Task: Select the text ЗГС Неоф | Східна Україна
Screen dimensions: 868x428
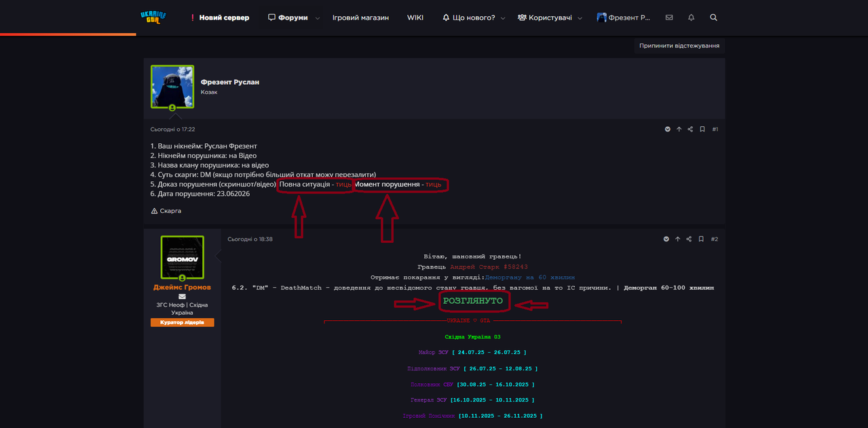Action: tap(182, 309)
